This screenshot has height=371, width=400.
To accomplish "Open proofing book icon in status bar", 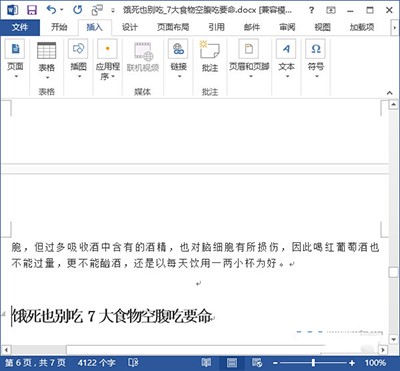I will (133, 362).
